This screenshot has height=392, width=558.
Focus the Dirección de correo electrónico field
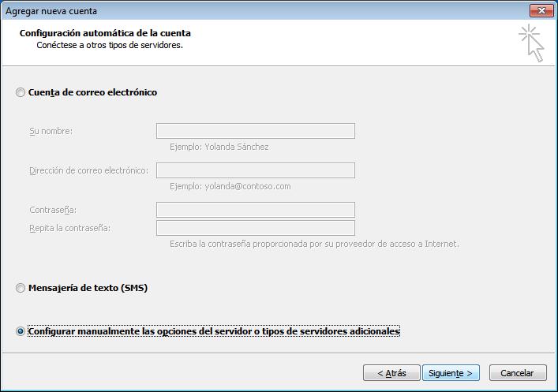click(x=256, y=170)
